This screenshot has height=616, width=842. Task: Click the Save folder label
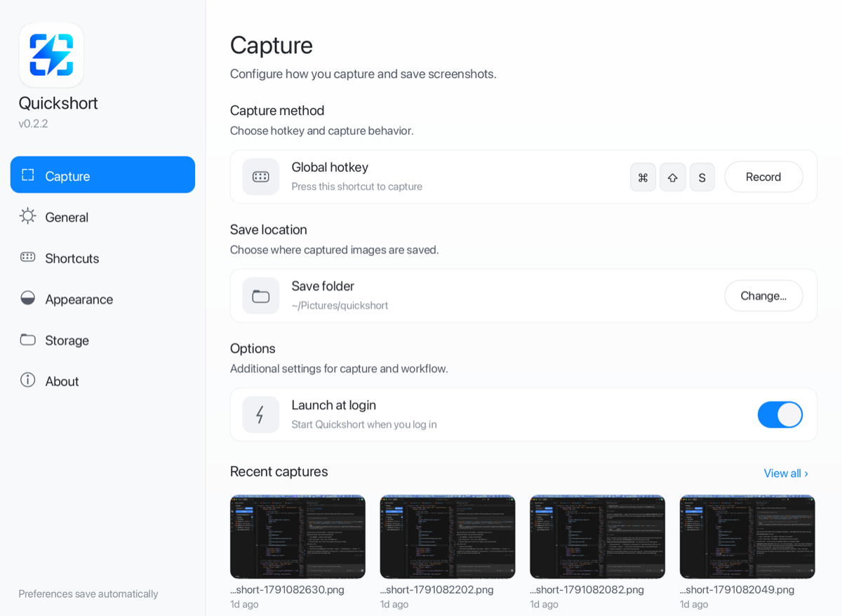point(323,286)
